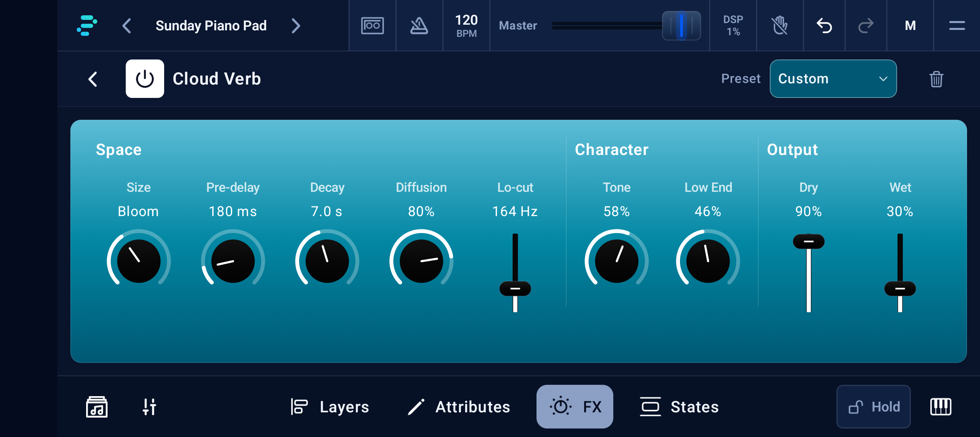This screenshot has width=980, height=437.
Task: Click the 180 ms value
Action: (233, 211)
